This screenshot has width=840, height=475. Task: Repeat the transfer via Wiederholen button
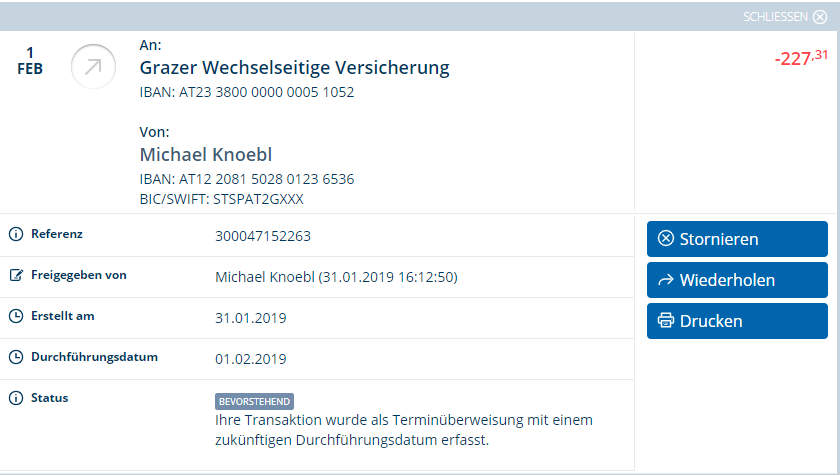(737, 280)
